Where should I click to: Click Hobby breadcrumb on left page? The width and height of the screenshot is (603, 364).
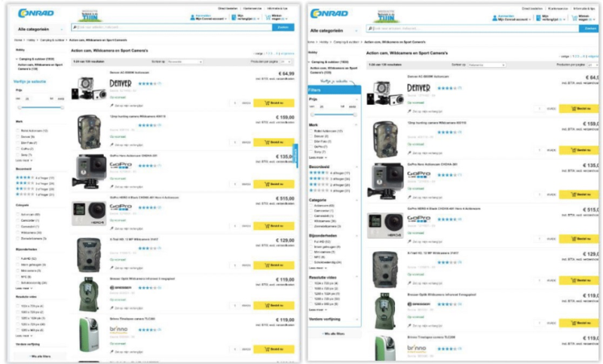click(30, 40)
